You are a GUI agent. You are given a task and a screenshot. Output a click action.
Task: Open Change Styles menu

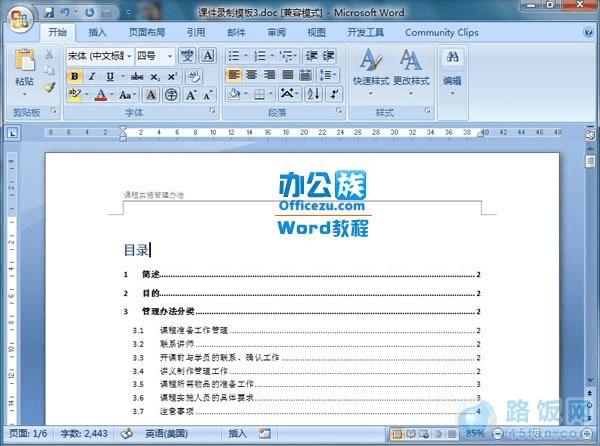[411, 72]
